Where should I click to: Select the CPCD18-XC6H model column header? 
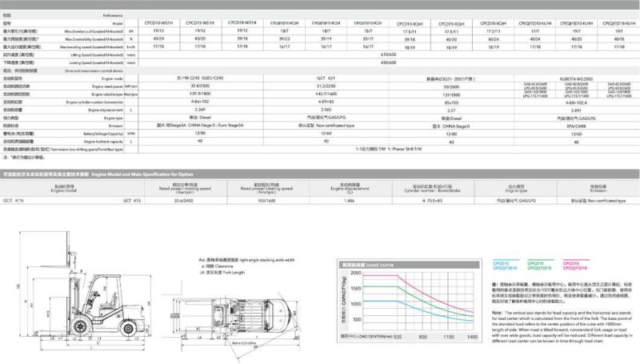493,24
